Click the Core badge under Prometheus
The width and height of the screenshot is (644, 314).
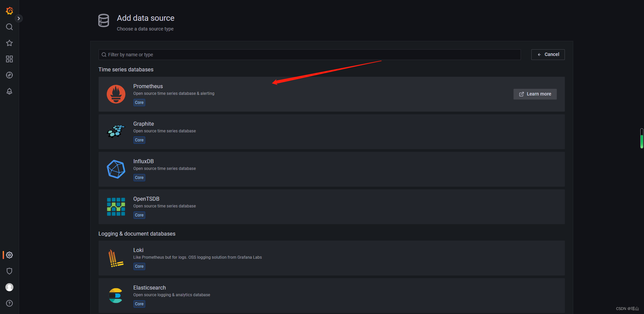pos(139,103)
